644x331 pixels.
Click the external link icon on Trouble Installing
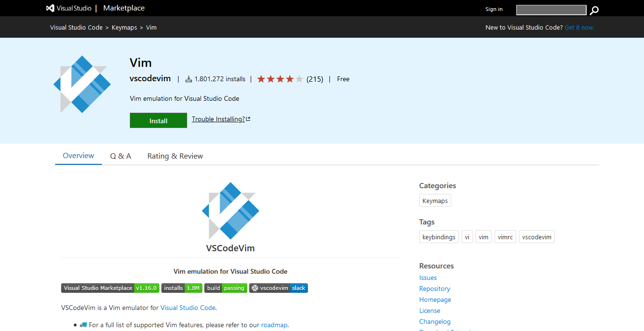[x=248, y=118]
